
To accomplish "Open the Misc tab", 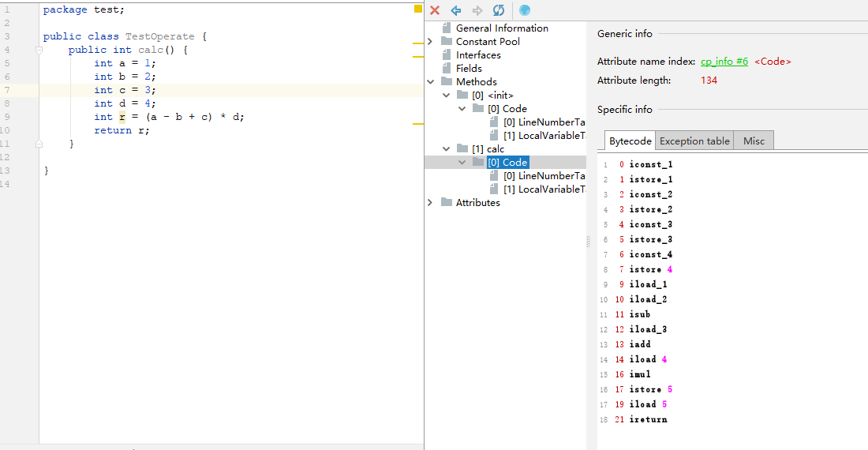I will point(754,141).
